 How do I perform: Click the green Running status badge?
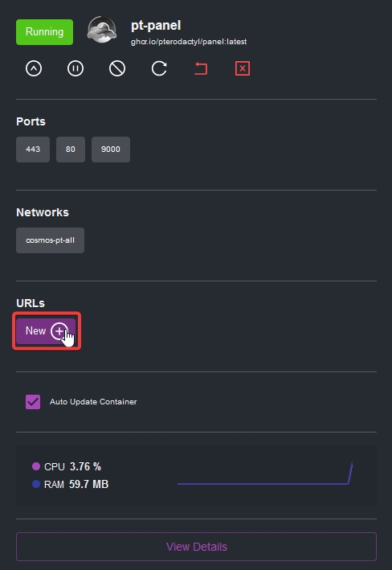(44, 32)
